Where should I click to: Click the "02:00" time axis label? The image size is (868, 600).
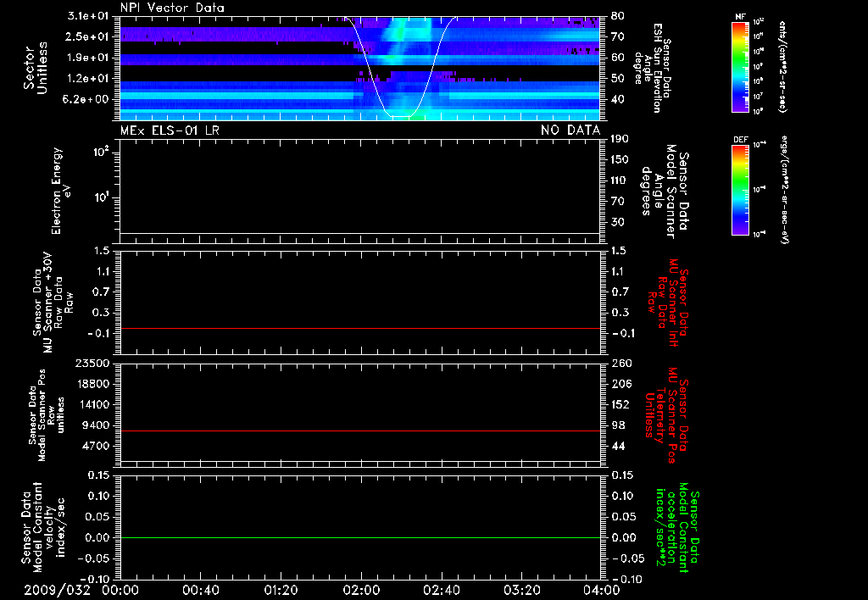click(x=361, y=590)
